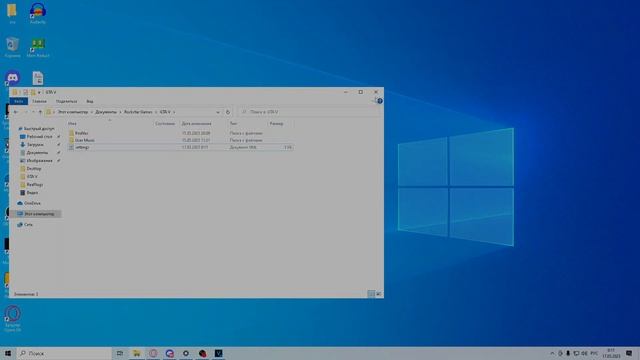
Task: Open the Файл ribbon tab
Action: 18,101
